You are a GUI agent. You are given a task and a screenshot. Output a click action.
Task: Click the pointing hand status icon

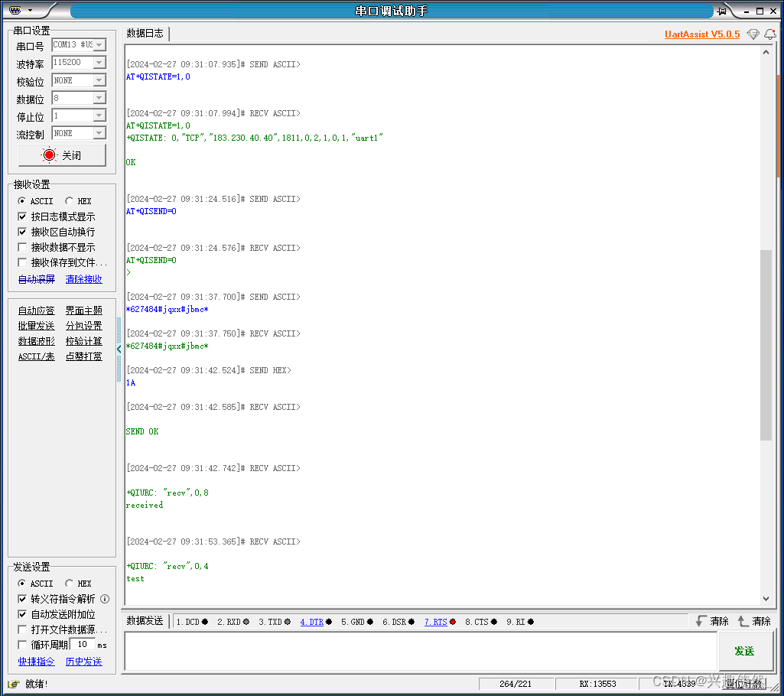(14, 684)
